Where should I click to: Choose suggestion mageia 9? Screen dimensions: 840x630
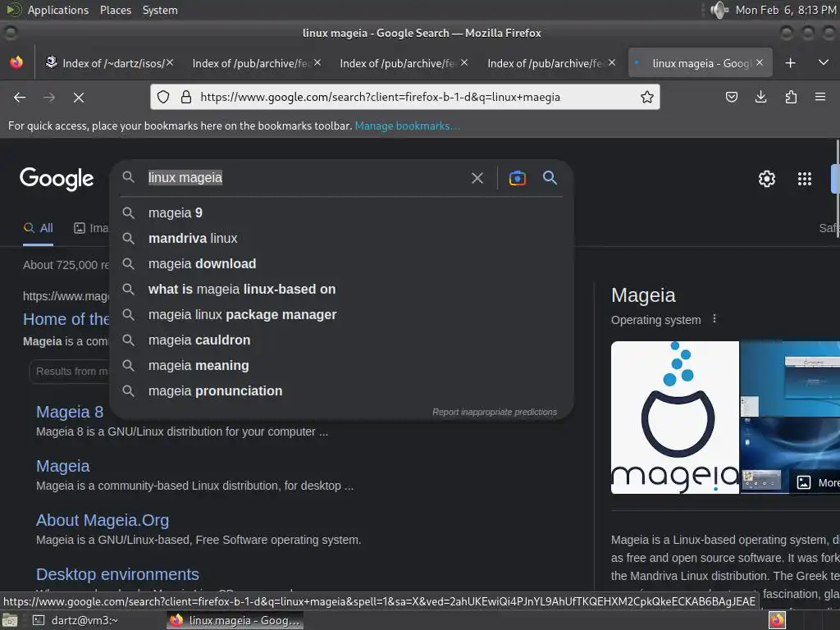pos(342,212)
